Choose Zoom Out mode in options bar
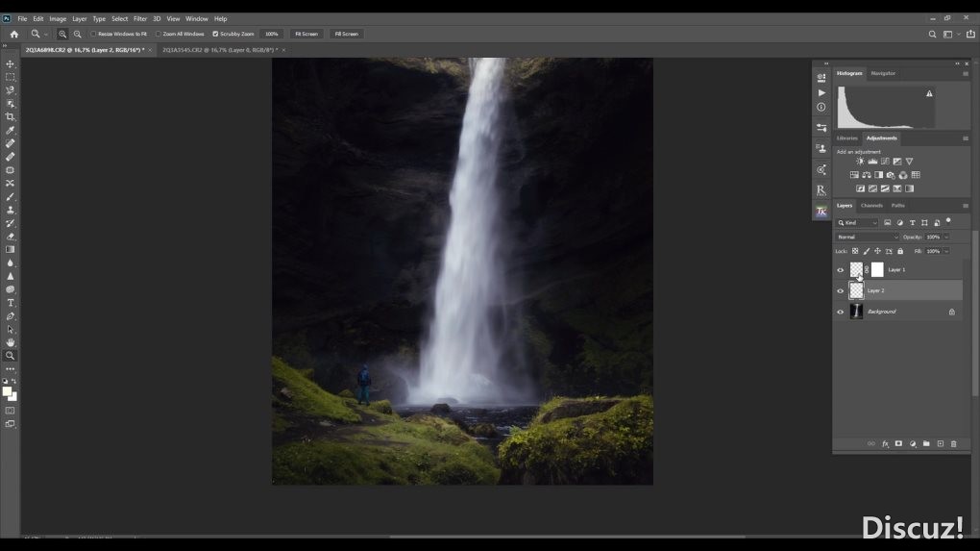Viewport: 980px width, 551px height. (x=78, y=34)
